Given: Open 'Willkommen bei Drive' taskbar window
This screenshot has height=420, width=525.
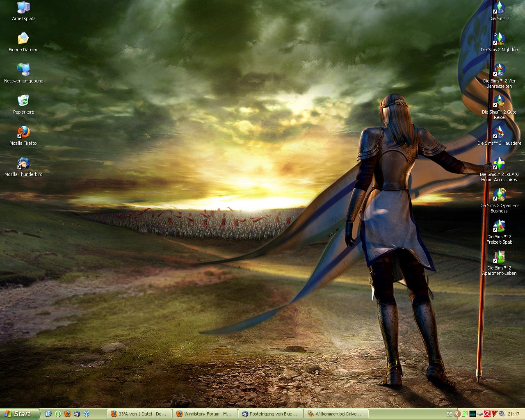Looking at the screenshot, I should [336, 414].
